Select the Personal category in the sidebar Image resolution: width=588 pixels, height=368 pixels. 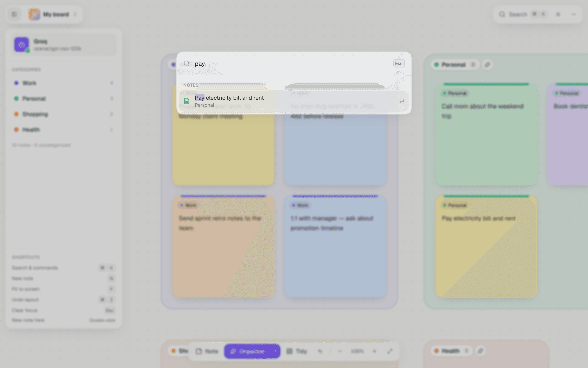[64, 99]
